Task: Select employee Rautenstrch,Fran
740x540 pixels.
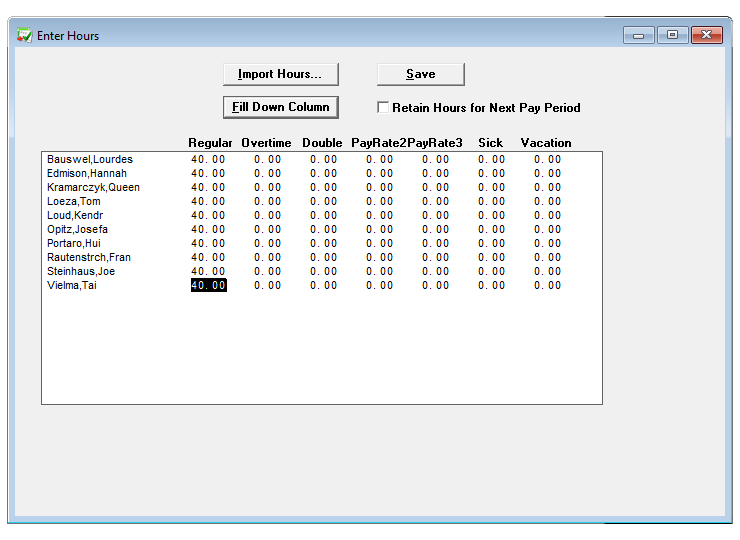Action: (x=89, y=257)
